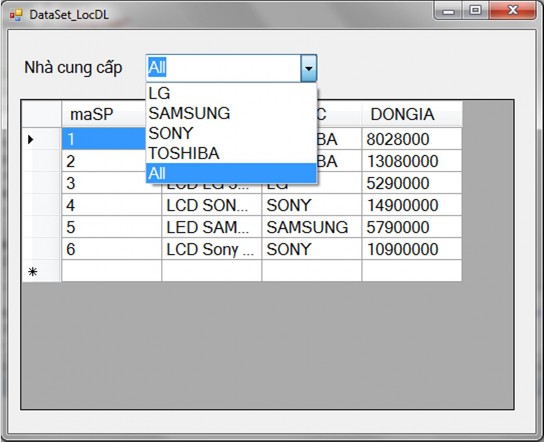Select LG from the dropdown list
The image size is (544, 442).
pos(231,93)
